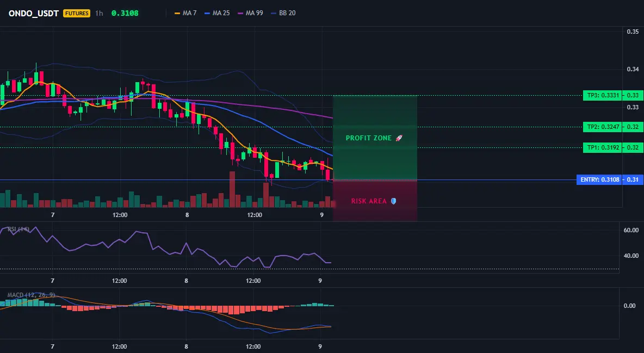
Task: Select the 1h timeframe label
Action: pyautogui.click(x=99, y=13)
